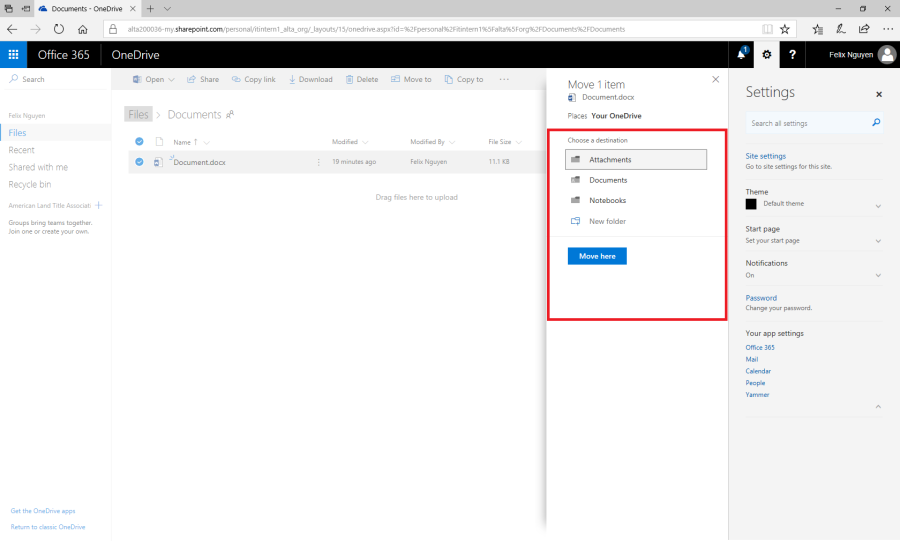Screen dimensions: 900x541
Task: Click Copy link command
Action: point(254,79)
